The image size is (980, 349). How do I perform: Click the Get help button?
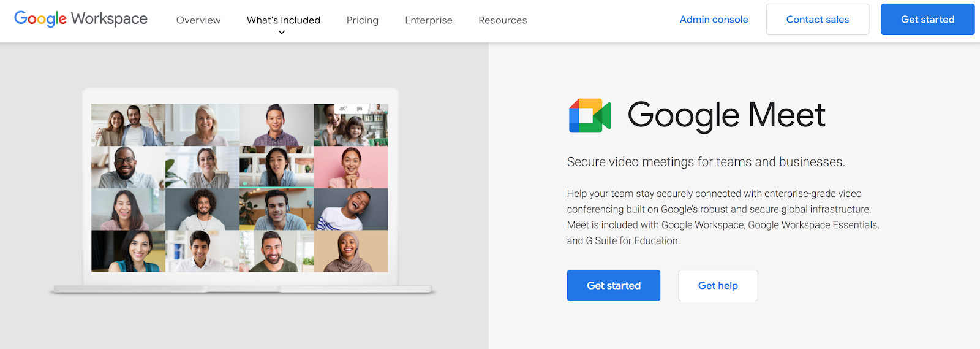tap(718, 285)
